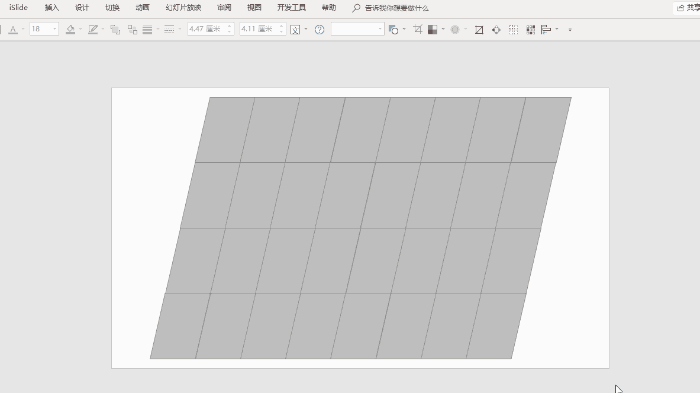Click the share button at top right
This screenshot has height=393, width=700.
[x=688, y=8]
